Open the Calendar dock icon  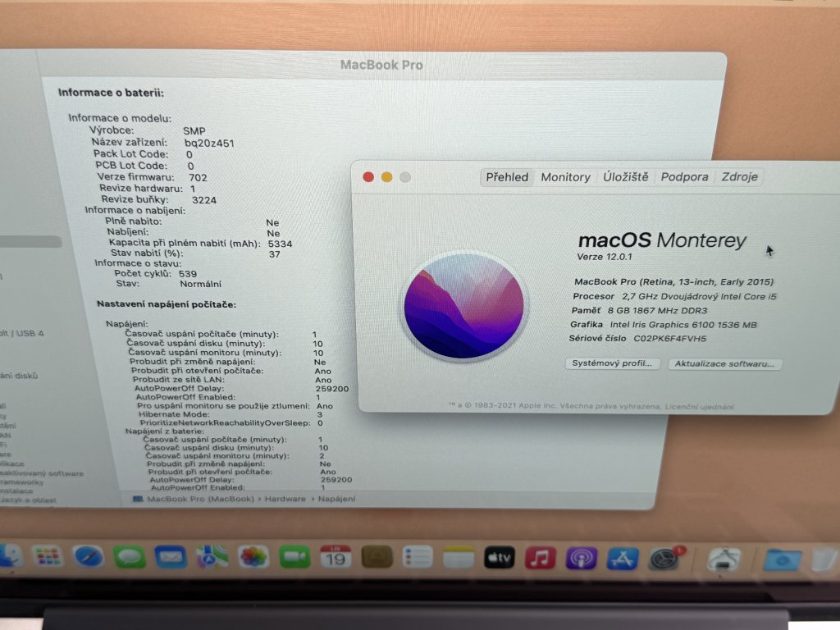(336, 558)
